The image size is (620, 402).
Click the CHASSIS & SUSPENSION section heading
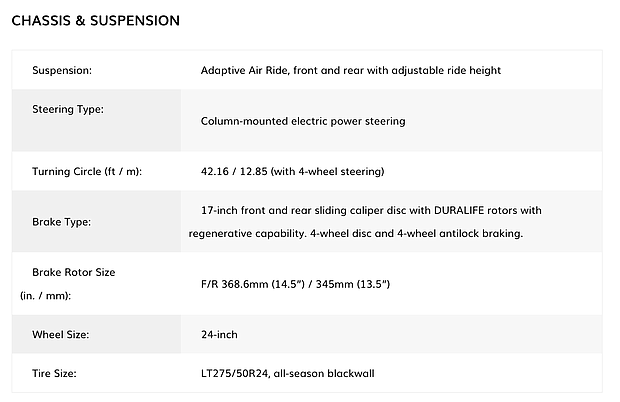click(x=97, y=20)
